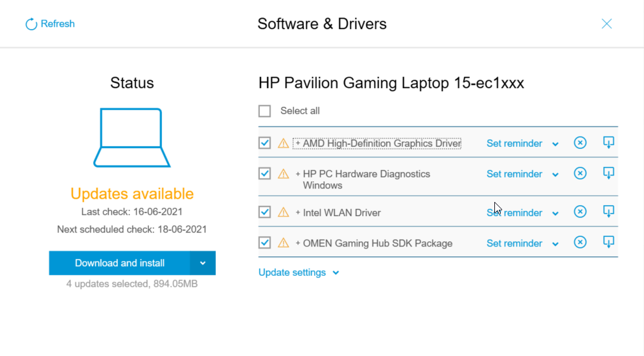
Task: Click the Refresh icon at top left
Action: 31,25
